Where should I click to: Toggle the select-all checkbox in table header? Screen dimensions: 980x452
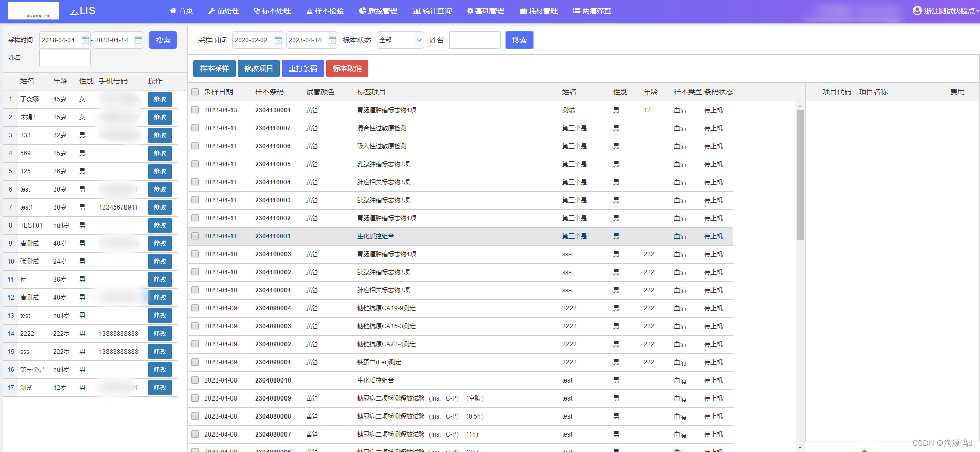click(195, 92)
